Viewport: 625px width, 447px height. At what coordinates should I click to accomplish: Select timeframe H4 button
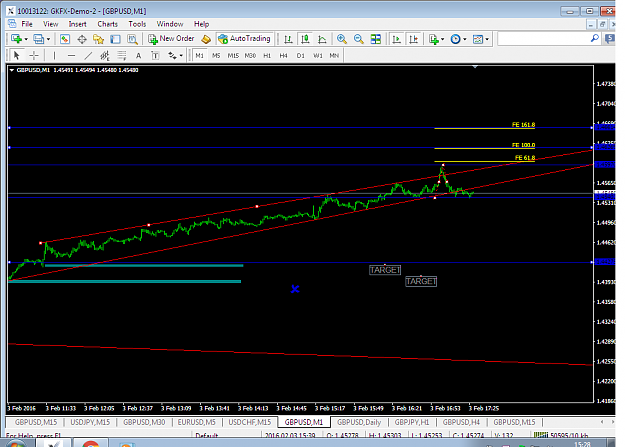coord(283,56)
